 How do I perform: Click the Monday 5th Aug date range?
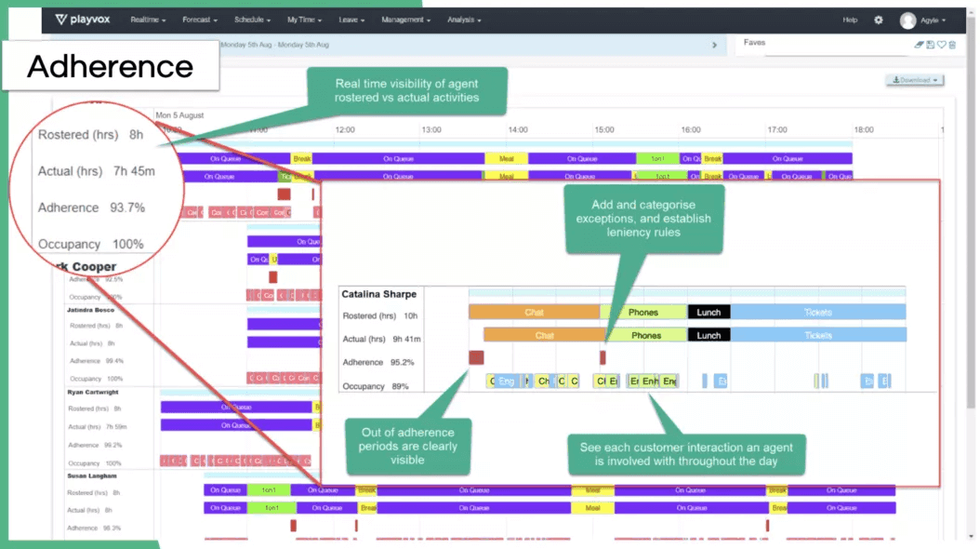click(x=274, y=45)
